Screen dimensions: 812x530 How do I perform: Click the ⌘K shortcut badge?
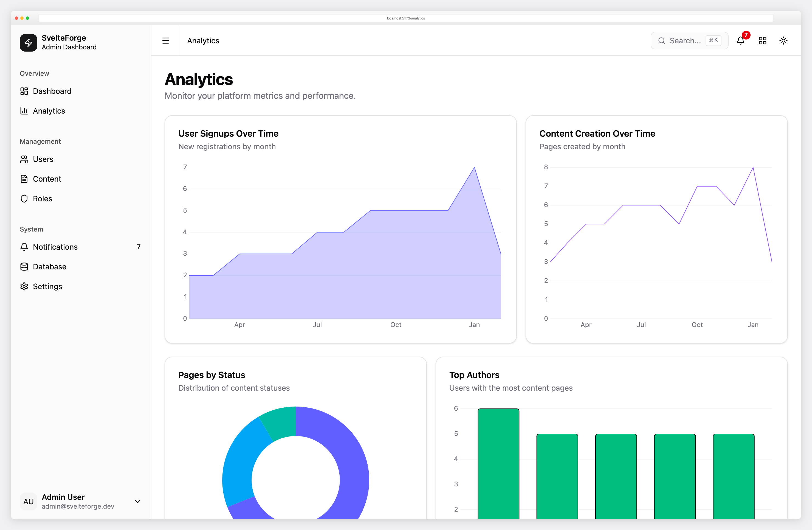pos(713,40)
